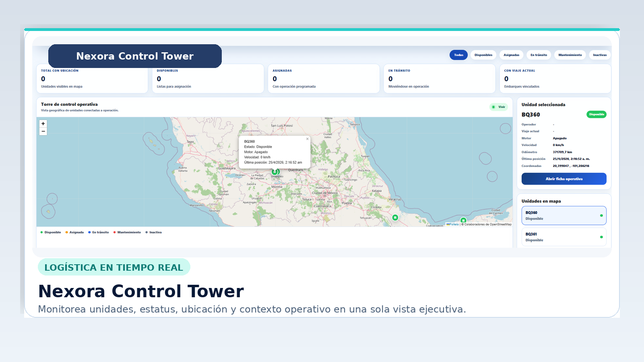Switch to the Asignadas filter tab

[511, 55]
